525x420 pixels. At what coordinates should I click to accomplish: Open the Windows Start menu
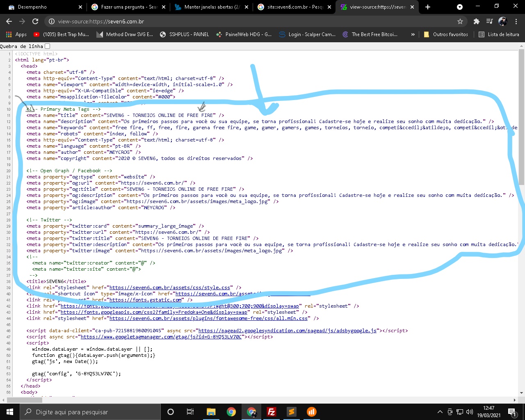point(10,412)
